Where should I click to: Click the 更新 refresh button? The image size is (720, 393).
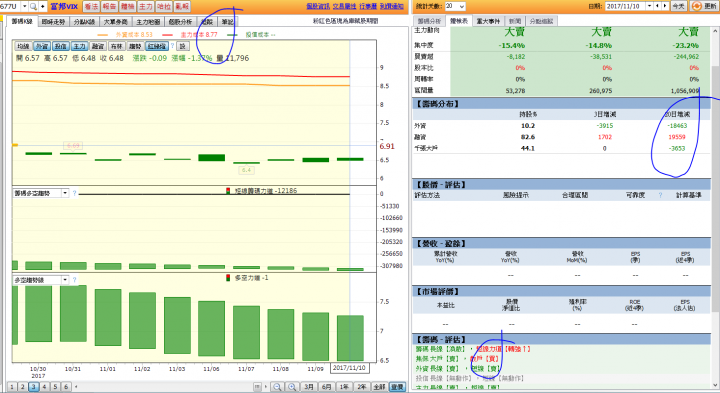704,6
